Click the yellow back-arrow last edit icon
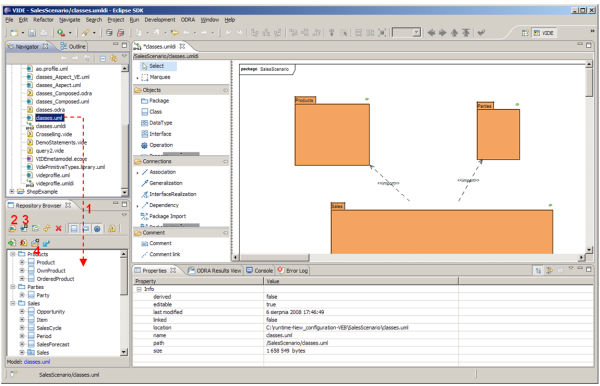The image size is (600, 386). [x=175, y=33]
